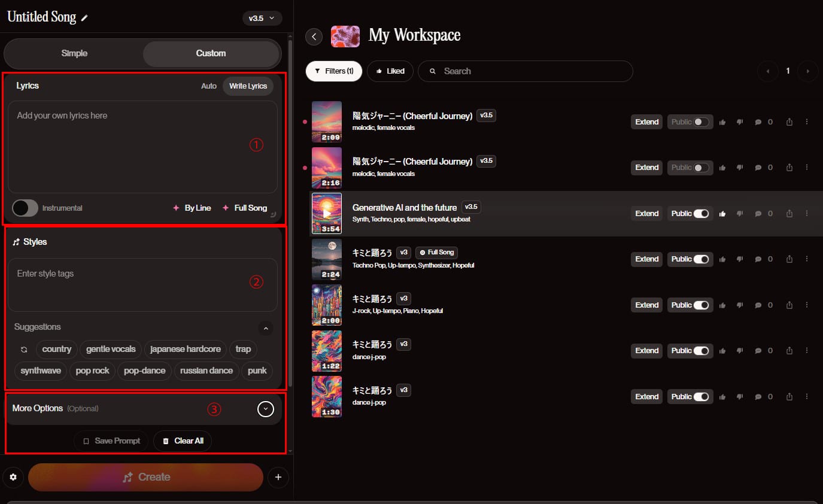This screenshot has width=823, height=504.
Task: Click the lyrics text area
Action: [x=142, y=147]
